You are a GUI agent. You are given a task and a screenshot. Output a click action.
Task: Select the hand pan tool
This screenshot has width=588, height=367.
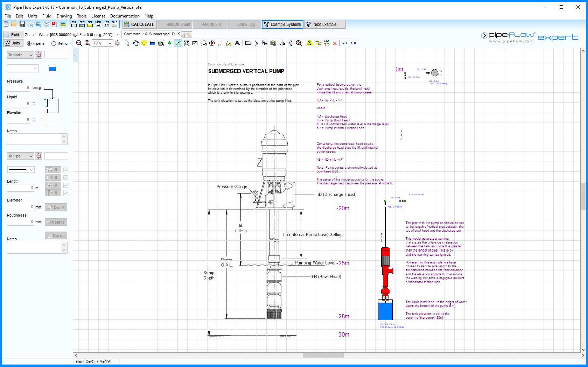tap(136, 43)
